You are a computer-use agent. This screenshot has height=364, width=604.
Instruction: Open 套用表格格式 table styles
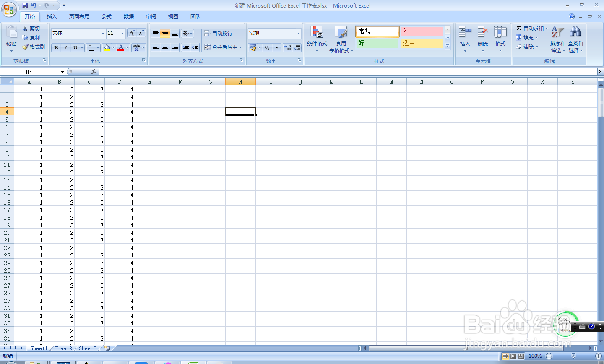click(x=341, y=39)
